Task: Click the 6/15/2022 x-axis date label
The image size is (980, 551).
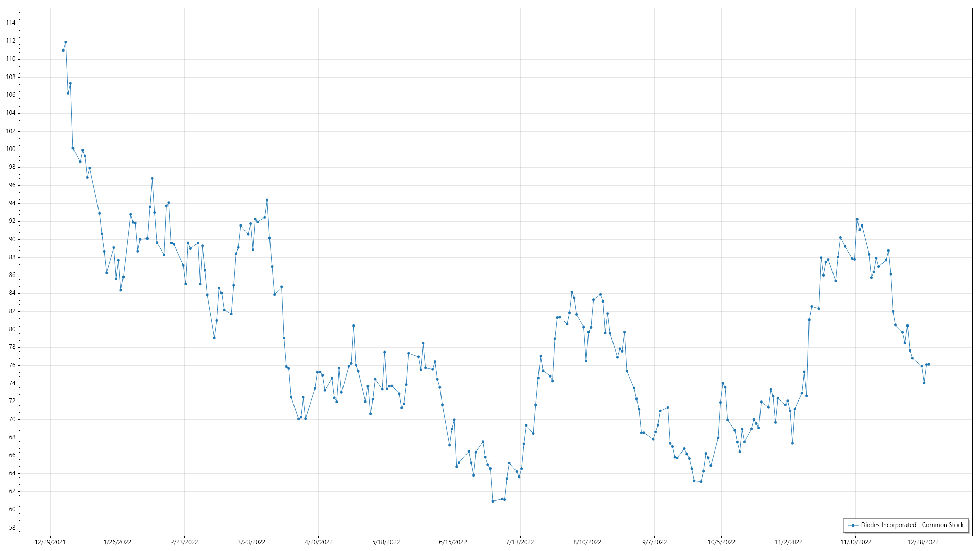Action: [x=453, y=542]
